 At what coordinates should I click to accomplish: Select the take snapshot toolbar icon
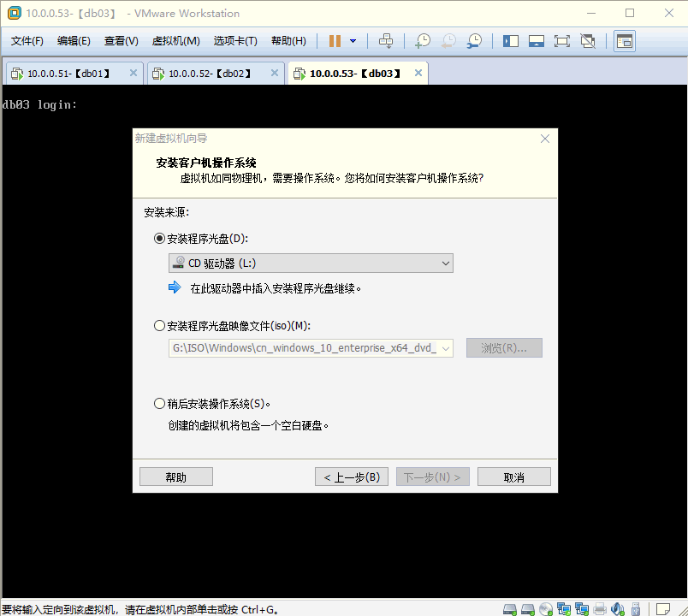tap(424, 40)
